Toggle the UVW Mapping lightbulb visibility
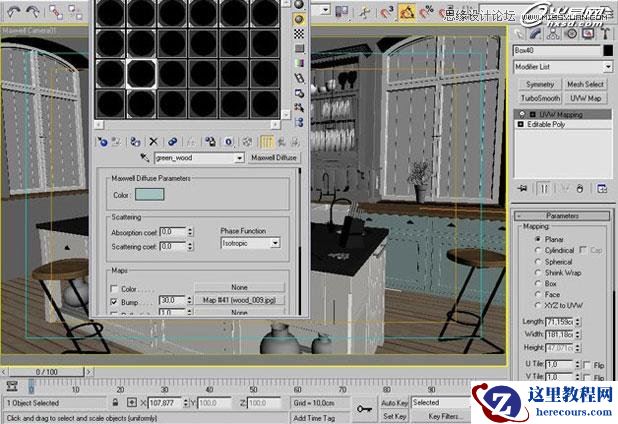 click(x=522, y=114)
